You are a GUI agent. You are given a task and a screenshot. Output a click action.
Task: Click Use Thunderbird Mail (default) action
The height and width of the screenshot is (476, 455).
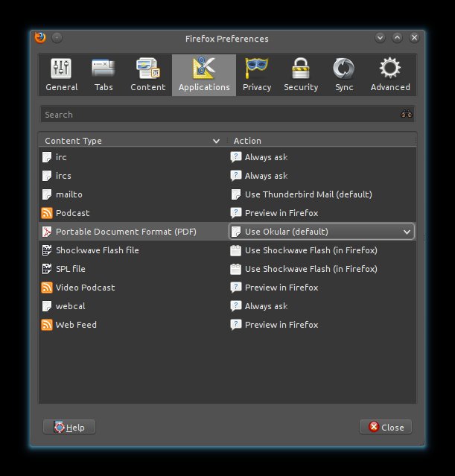pyautogui.click(x=308, y=194)
